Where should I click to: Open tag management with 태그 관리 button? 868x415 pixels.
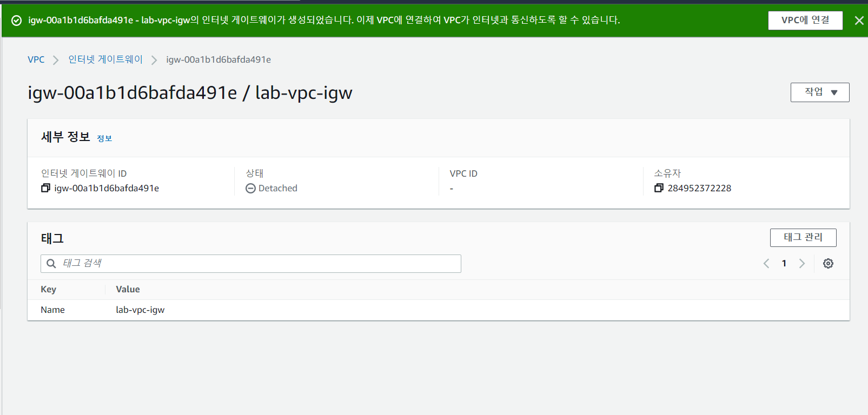803,237
